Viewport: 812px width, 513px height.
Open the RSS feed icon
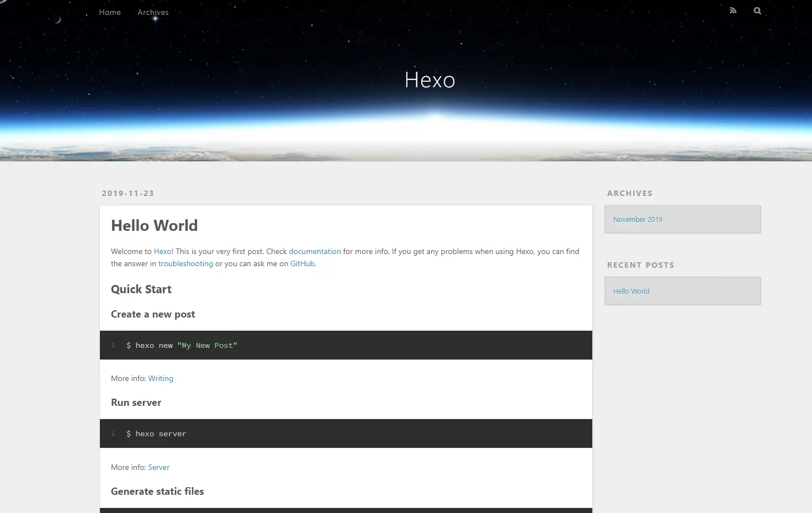pyautogui.click(x=733, y=10)
